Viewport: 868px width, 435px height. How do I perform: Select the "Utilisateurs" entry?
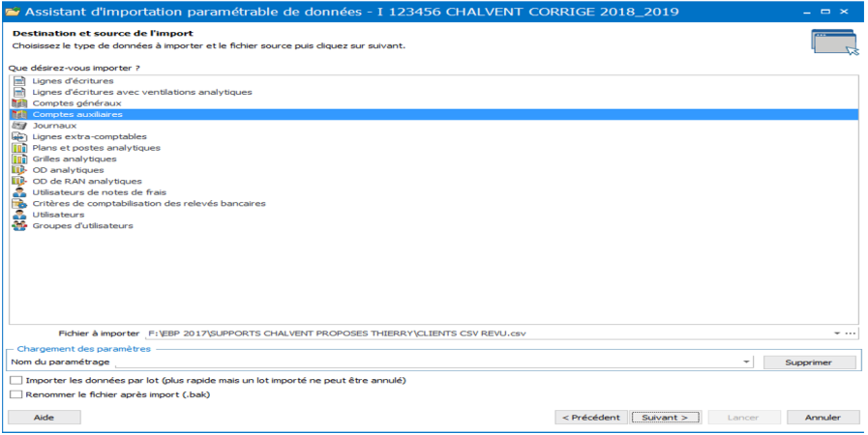[58, 215]
